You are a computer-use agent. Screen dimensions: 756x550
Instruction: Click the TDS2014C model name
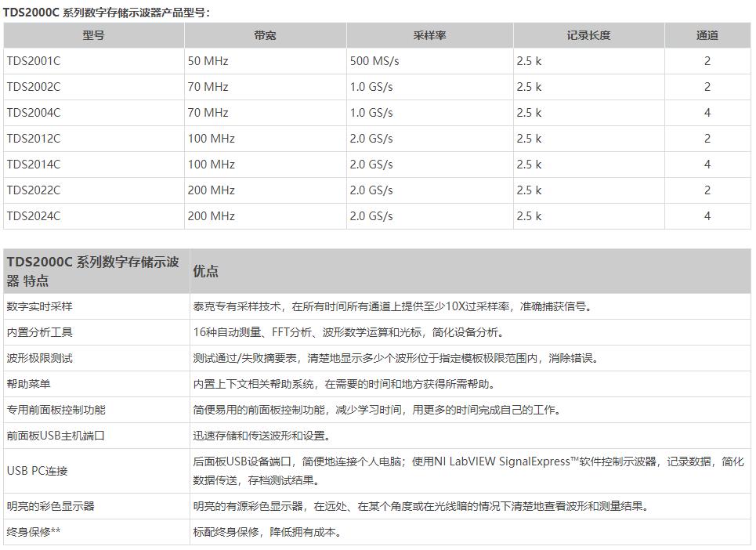(x=34, y=165)
